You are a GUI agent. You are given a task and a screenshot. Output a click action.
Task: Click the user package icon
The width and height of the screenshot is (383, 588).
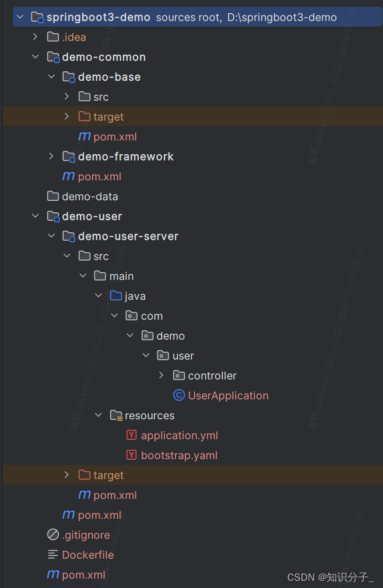coord(162,355)
